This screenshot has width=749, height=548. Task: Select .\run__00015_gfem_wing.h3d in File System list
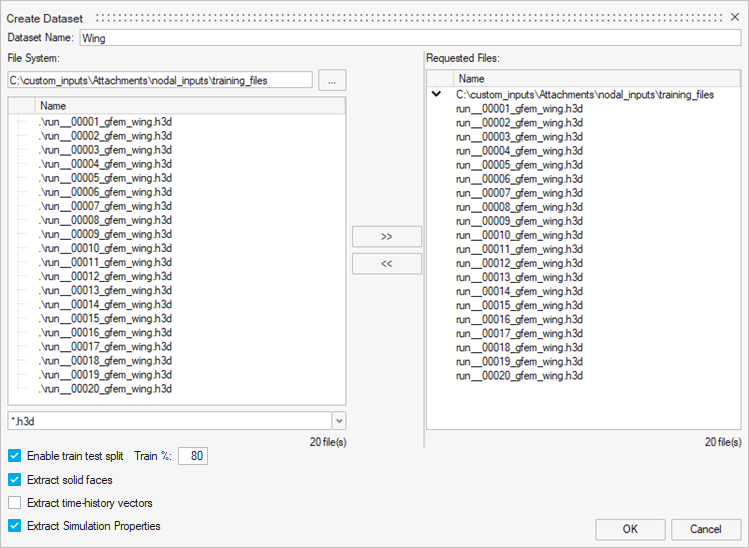coord(105,319)
